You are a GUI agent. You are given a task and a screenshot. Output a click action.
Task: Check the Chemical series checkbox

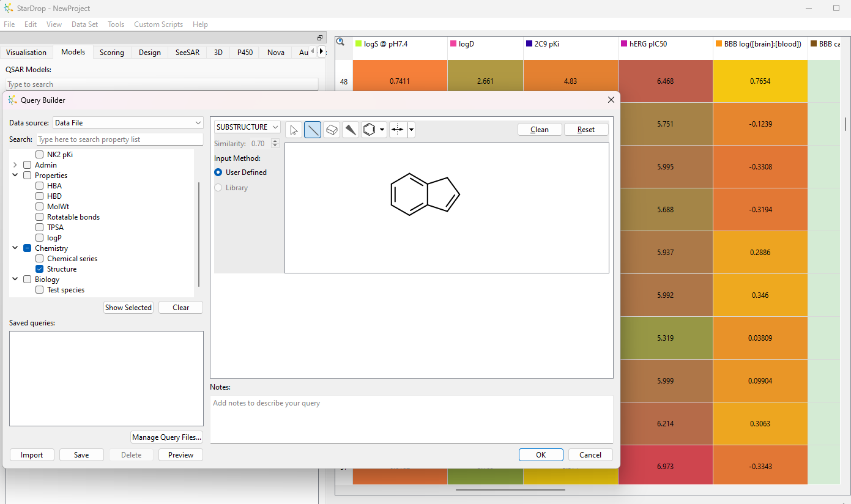40,259
